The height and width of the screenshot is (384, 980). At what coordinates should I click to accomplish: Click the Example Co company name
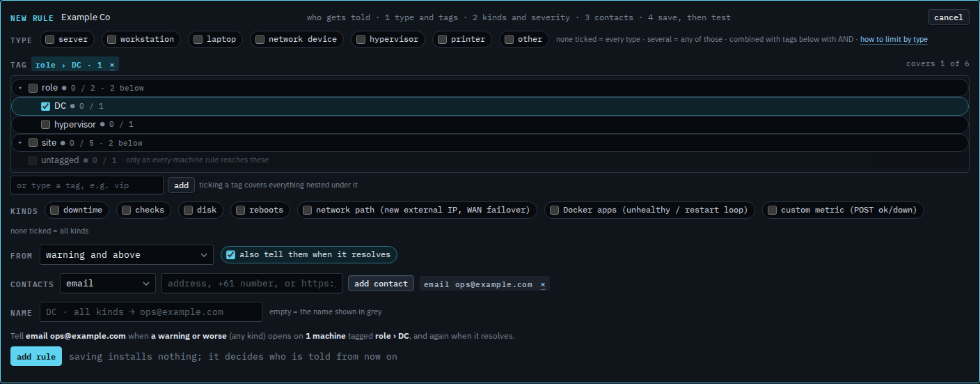pos(86,17)
